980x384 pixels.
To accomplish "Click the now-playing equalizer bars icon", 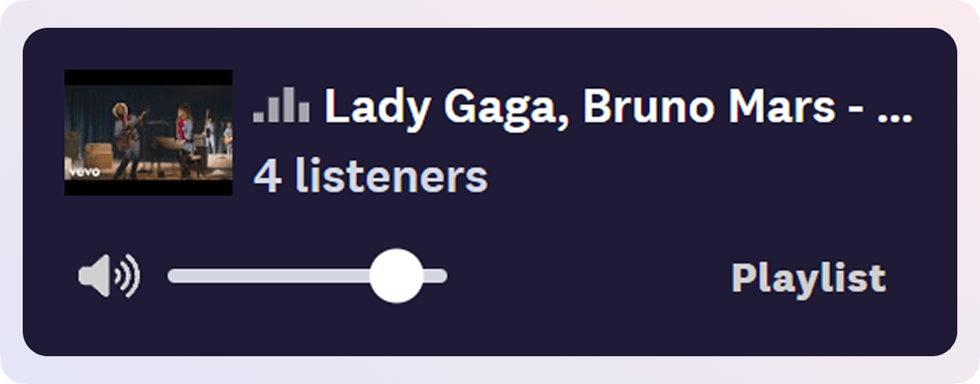I will coord(281,105).
